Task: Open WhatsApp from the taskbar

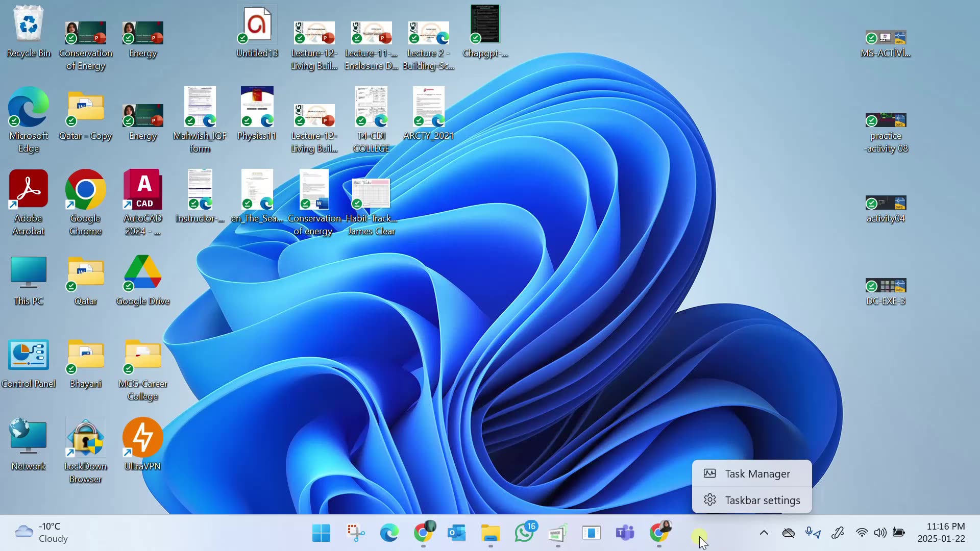Action: (524, 533)
